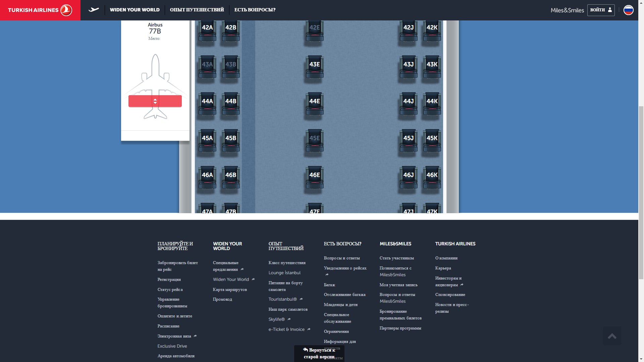This screenshot has width=644, height=362.
Task: Click Вернуться к старой версии button
Action: [x=319, y=353]
